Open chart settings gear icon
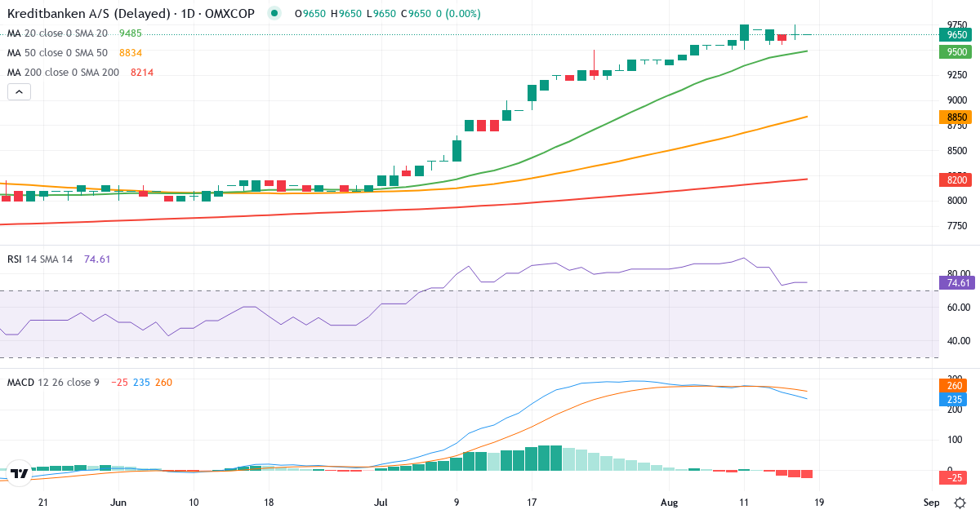This screenshot has height=514, width=980. (960, 502)
